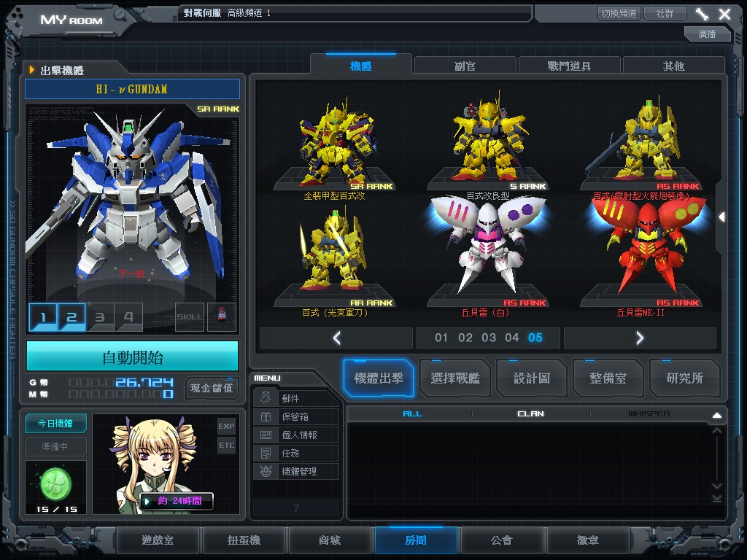Click the 現金儲值 top-up button
Image resolution: width=747 pixels, height=560 pixels.
coord(212,388)
